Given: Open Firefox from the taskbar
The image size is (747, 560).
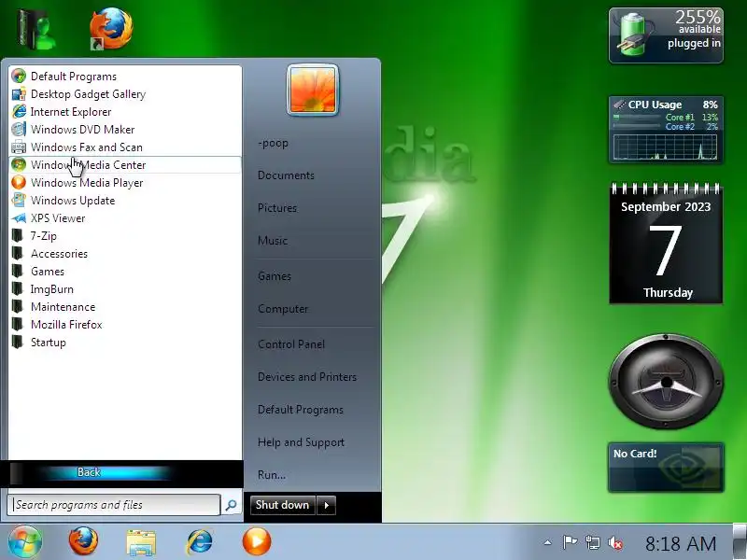Looking at the screenshot, I should 83,542.
